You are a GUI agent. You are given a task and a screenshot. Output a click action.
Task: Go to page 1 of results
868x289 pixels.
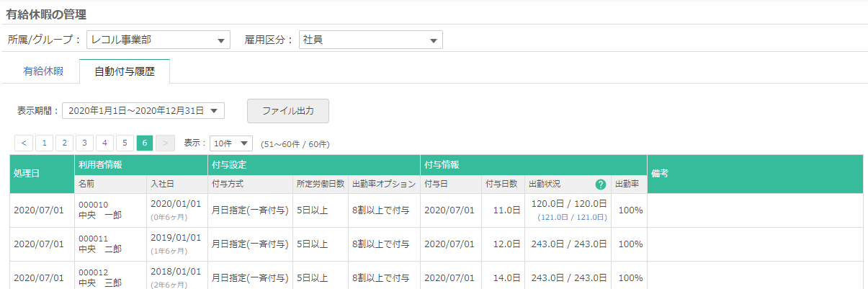(44, 143)
